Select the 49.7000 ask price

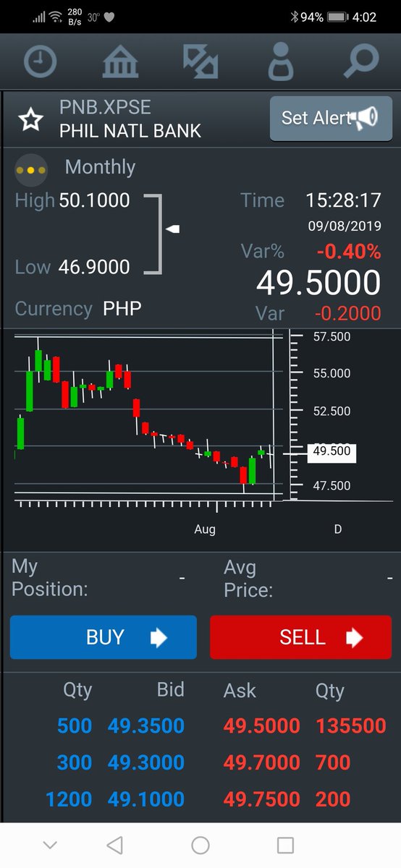(x=262, y=762)
